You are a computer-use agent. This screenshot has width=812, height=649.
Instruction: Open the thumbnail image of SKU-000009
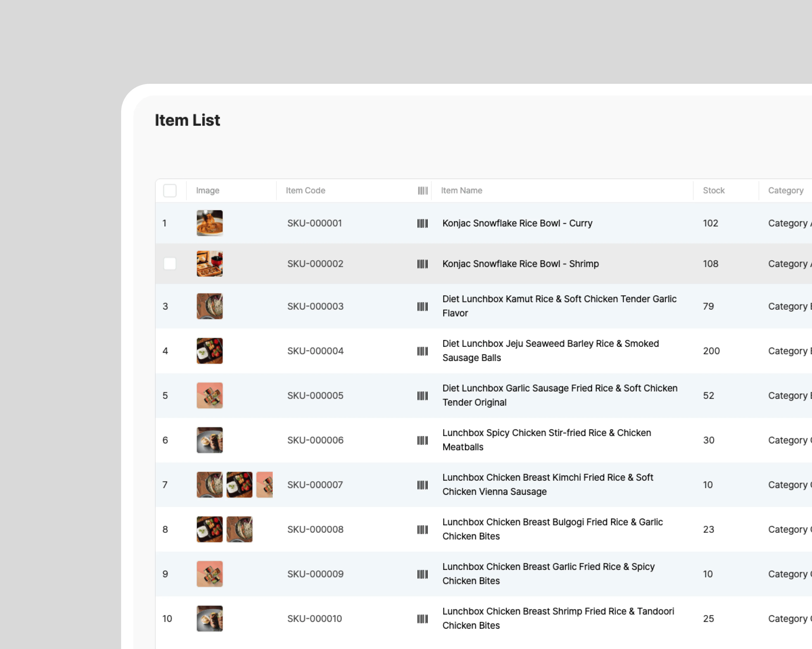(210, 574)
